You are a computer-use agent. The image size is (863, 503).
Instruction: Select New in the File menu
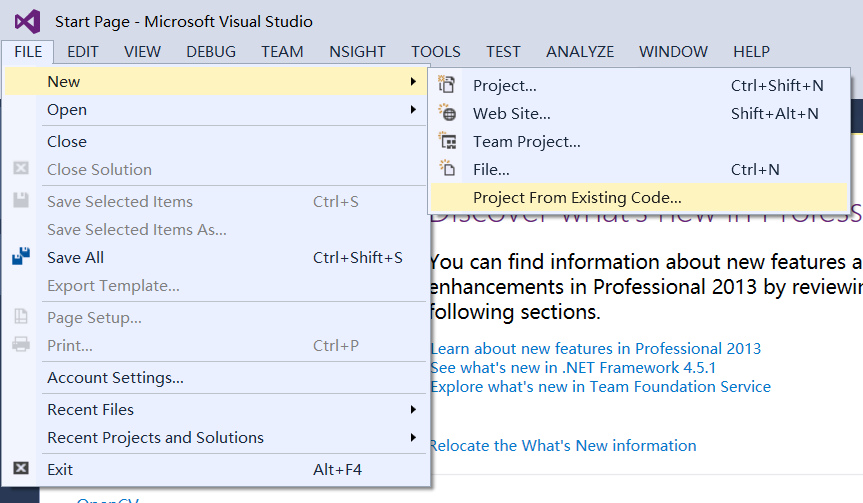click(217, 81)
